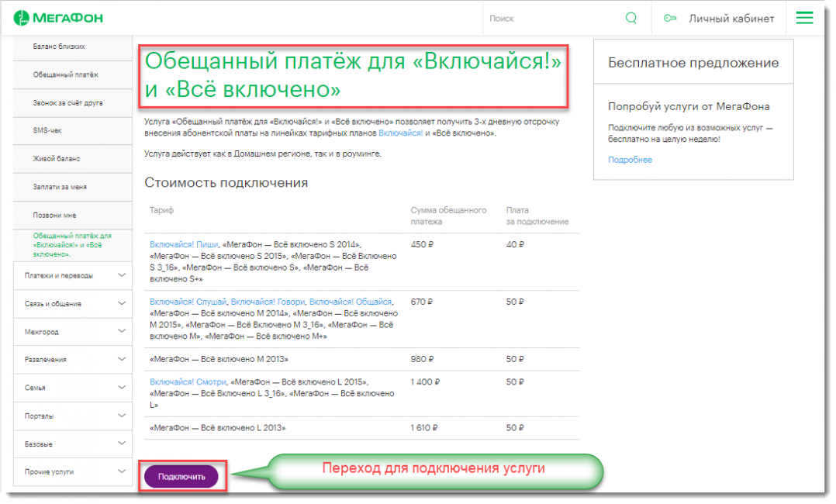Open Звонок за счёт друга item

click(68, 102)
